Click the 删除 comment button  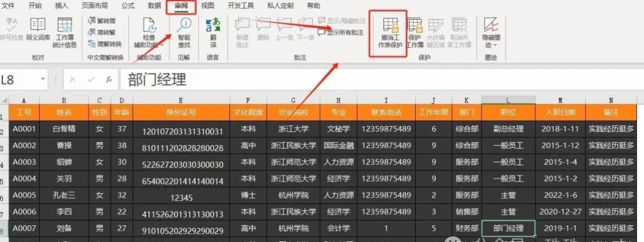[x=264, y=30]
